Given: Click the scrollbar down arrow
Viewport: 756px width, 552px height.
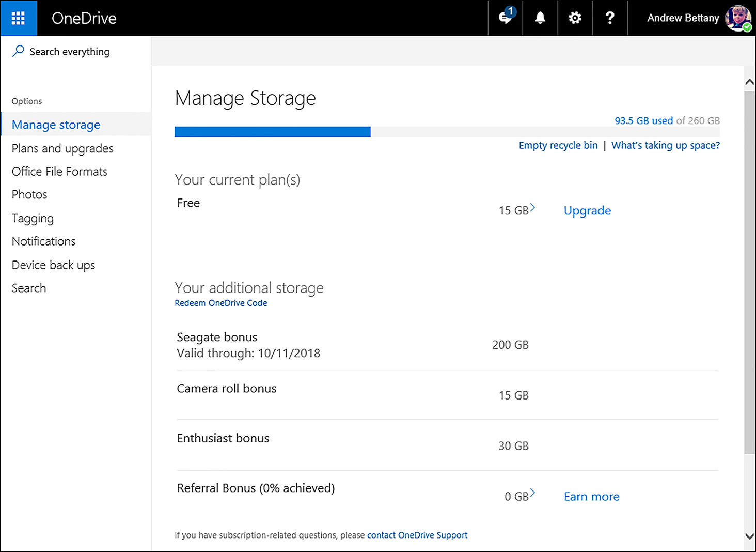Looking at the screenshot, I should pos(750,536).
